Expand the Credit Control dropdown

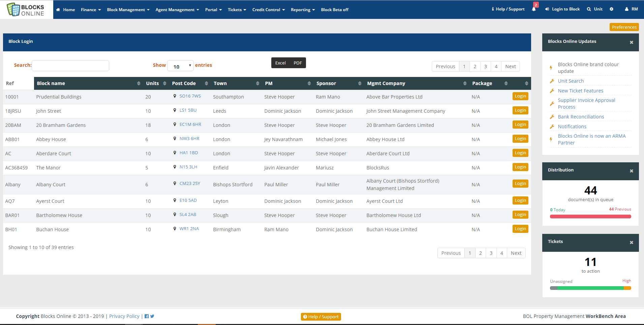click(x=269, y=10)
